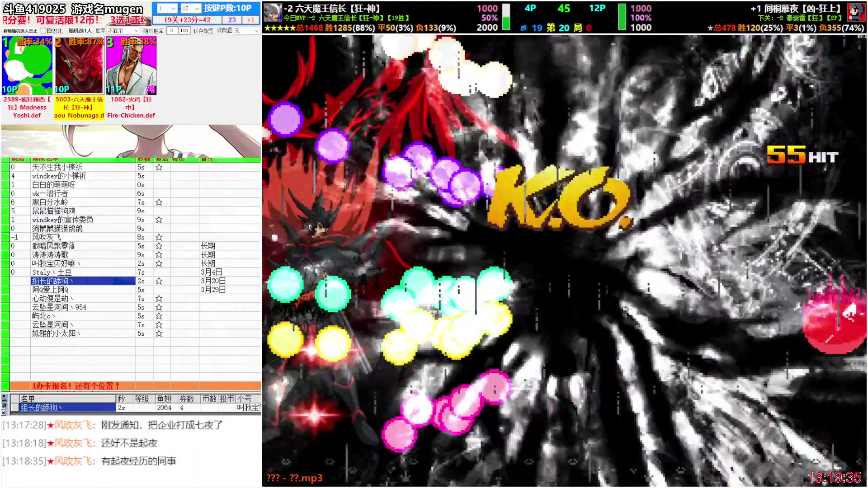Screen dimensions: 868x488
Task: Click the 3月29日 note cell
Action: (x=230, y=290)
